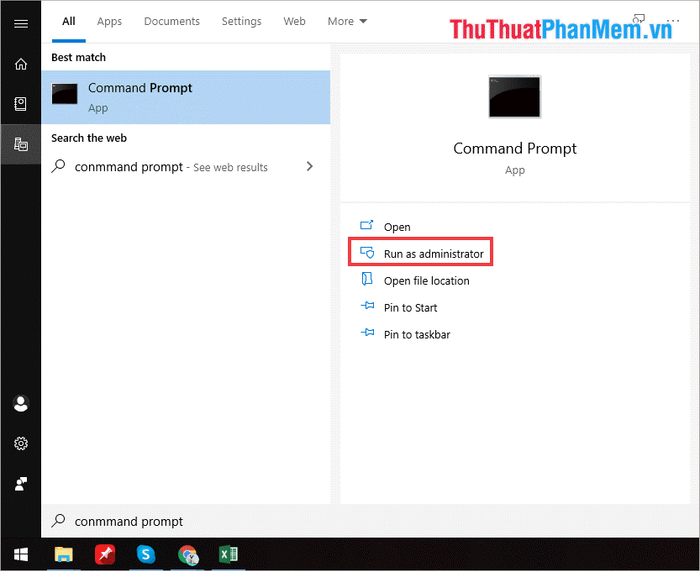Screen dimensions: 700x571
Task: Click the large Command Prompt icon in the preview pane
Action: (514, 97)
